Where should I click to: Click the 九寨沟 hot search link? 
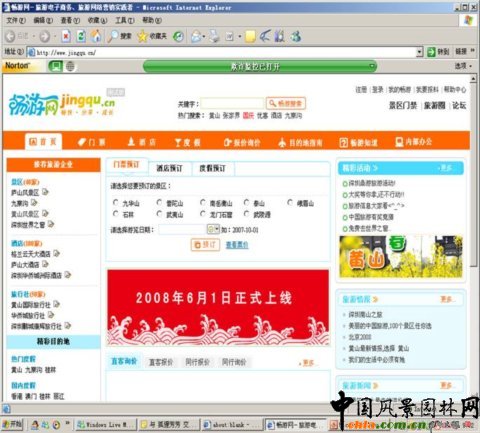293,116
